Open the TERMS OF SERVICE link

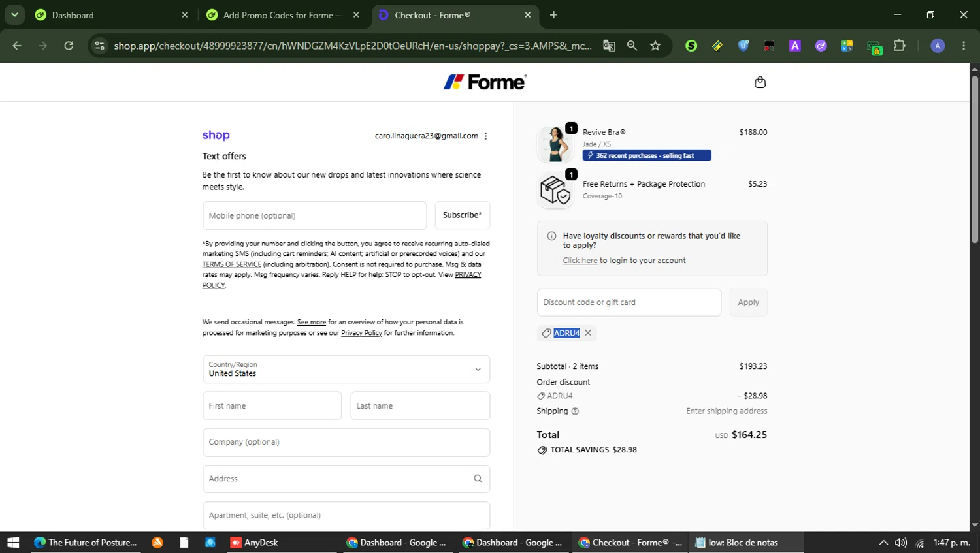click(232, 264)
